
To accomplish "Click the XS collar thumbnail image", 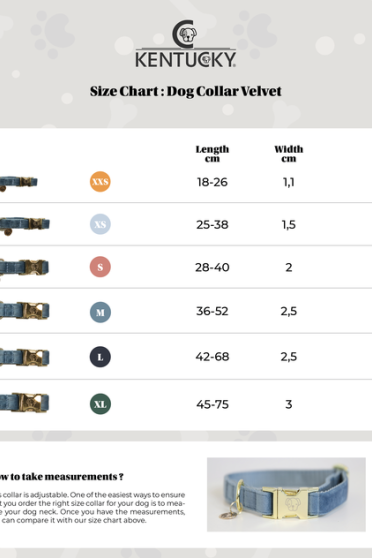I will pos(25,226).
